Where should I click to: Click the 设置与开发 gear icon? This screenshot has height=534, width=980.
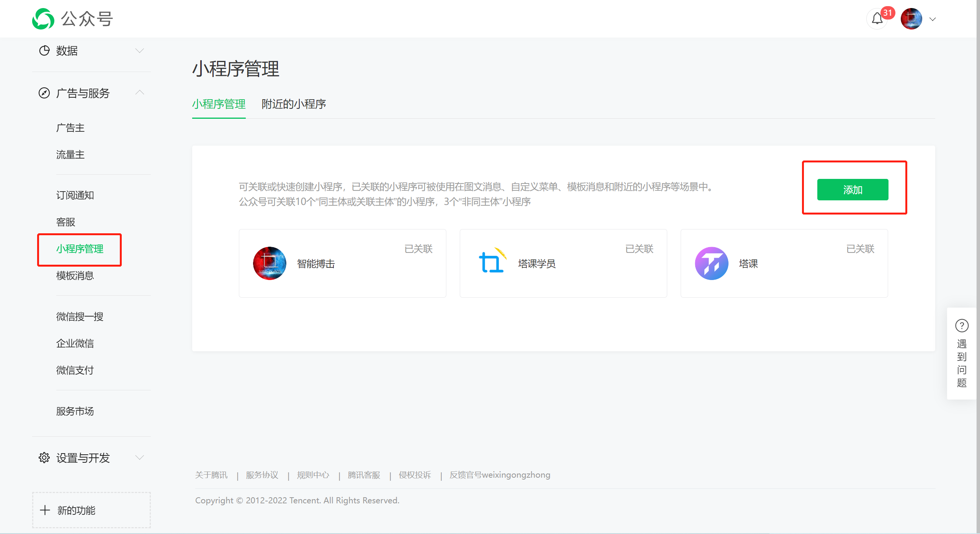44,458
